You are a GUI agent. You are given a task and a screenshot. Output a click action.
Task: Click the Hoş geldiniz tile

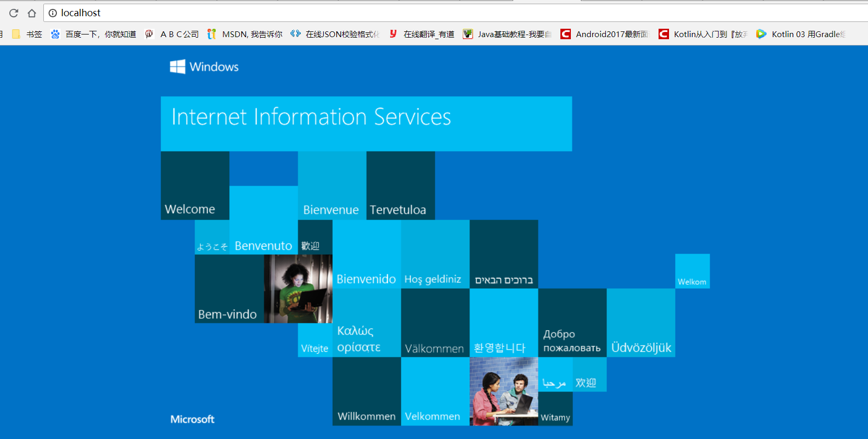(x=435, y=254)
